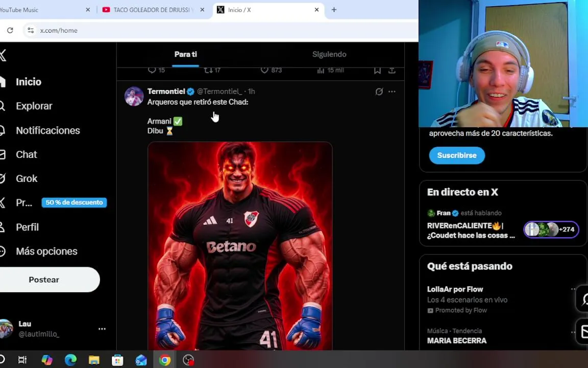Click the reply icon with 15 replies
The height and width of the screenshot is (368, 588).
[156, 70]
